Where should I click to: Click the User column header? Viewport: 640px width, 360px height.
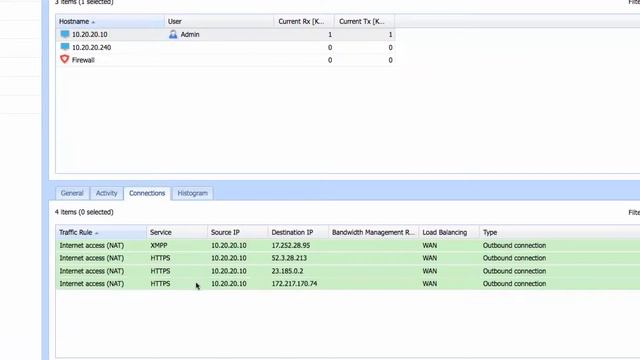(x=219, y=21)
